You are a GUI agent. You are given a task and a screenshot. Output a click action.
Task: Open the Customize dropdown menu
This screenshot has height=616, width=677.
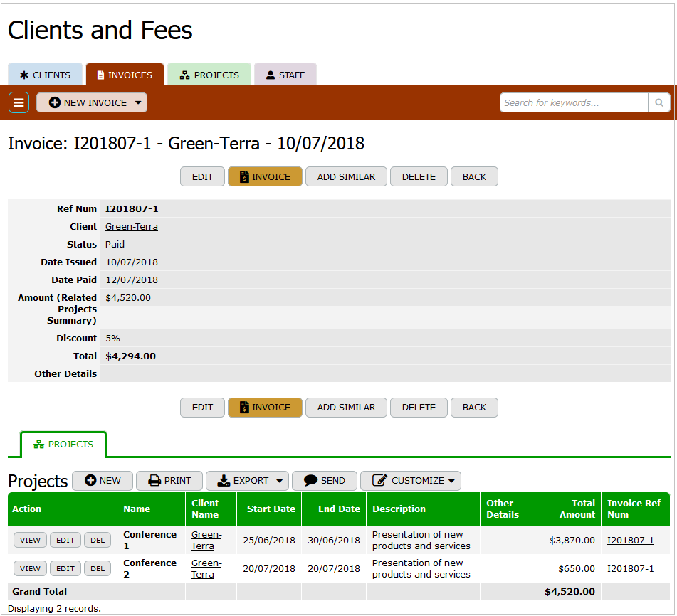[410, 481]
